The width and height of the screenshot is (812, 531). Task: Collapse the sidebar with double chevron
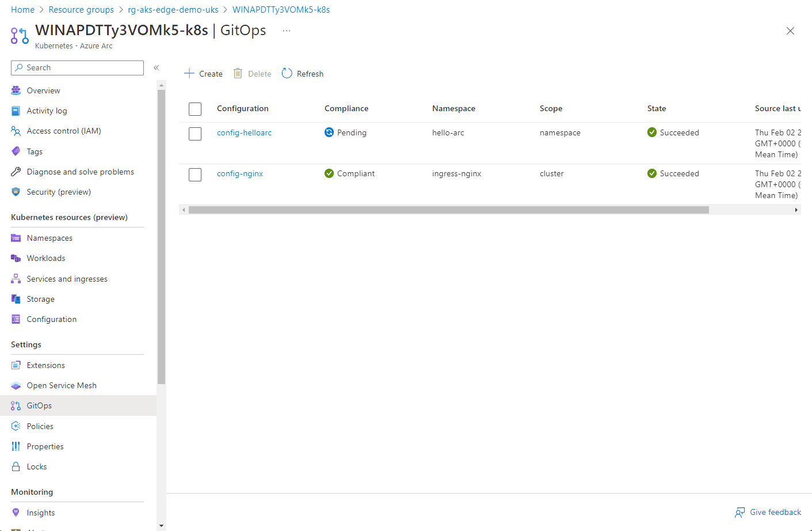point(156,67)
